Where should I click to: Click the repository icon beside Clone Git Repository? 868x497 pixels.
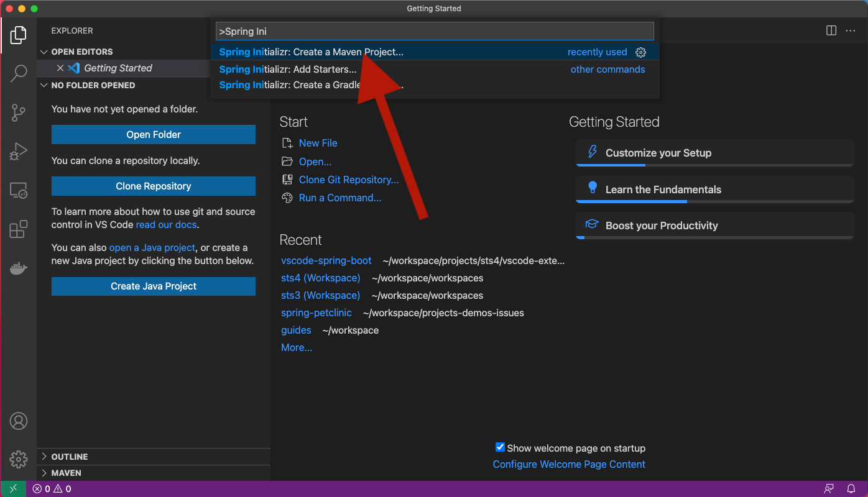287,180
